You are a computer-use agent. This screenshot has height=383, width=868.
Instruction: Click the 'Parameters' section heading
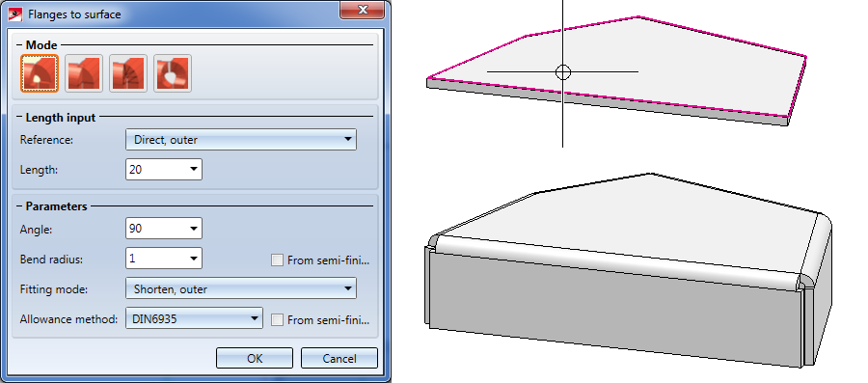[x=57, y=206]
